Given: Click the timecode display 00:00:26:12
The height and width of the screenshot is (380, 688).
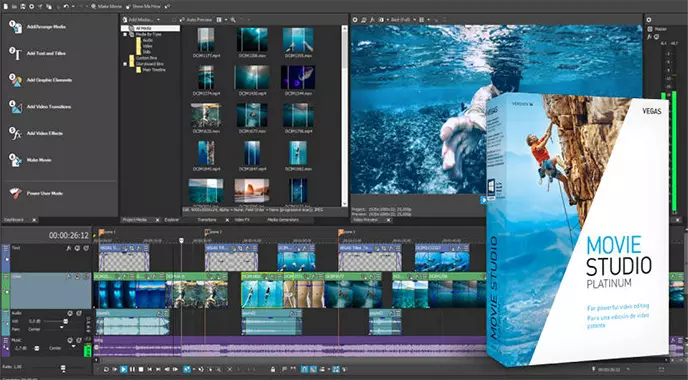Looking at the screenshot, I should tap(68, 235).
